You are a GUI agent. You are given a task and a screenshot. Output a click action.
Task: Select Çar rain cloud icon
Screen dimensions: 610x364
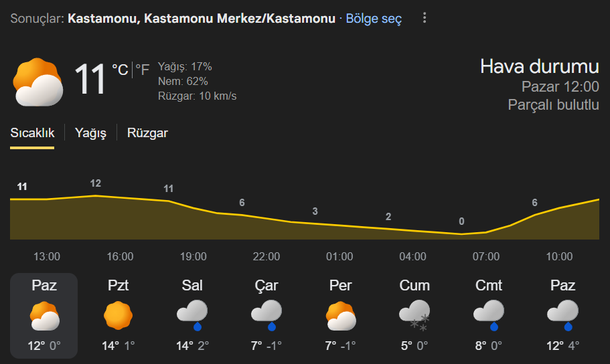tap(266, 316)
